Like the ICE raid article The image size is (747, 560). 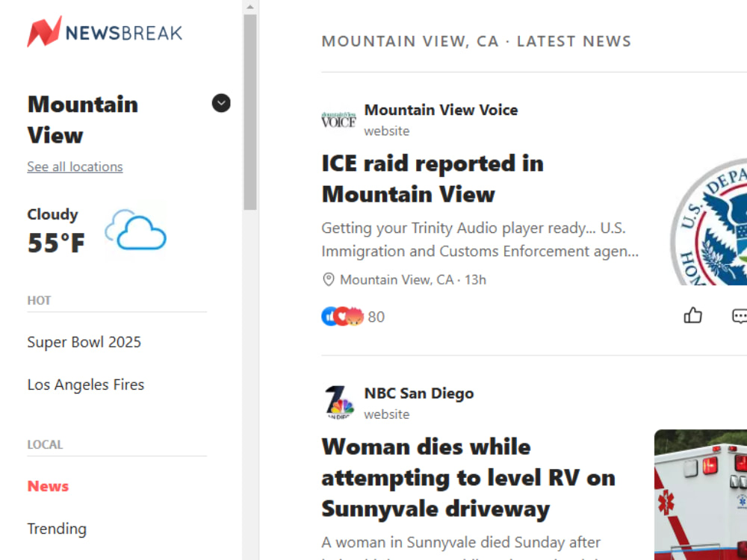[692, 315]
